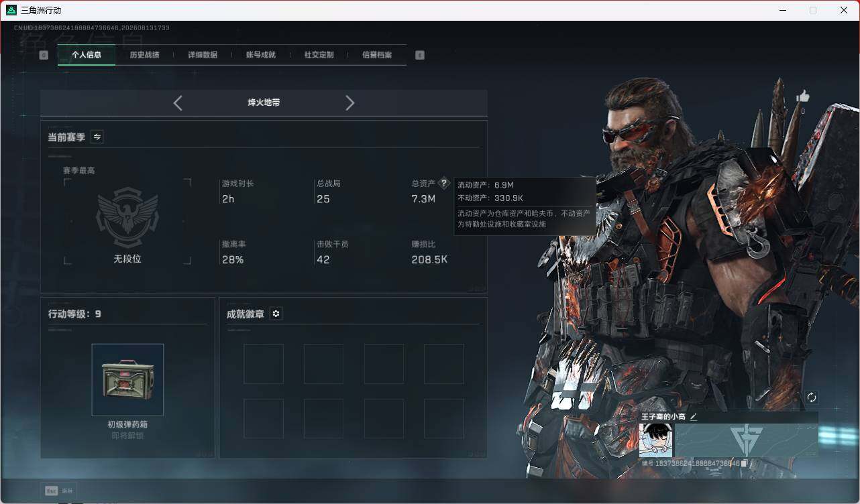Minimize the 三角洲行动 window
The height and width of the screenshot is (504, 860).
(x=782, y=10)
